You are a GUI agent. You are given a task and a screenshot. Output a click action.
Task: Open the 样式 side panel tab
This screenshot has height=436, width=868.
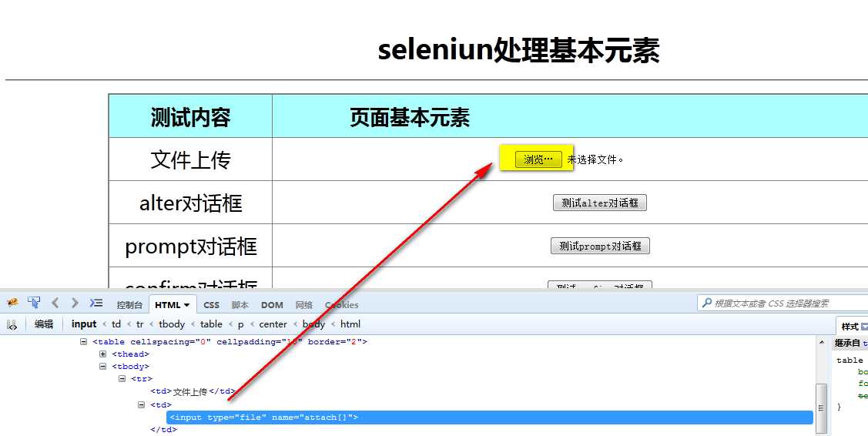point(850,327)
